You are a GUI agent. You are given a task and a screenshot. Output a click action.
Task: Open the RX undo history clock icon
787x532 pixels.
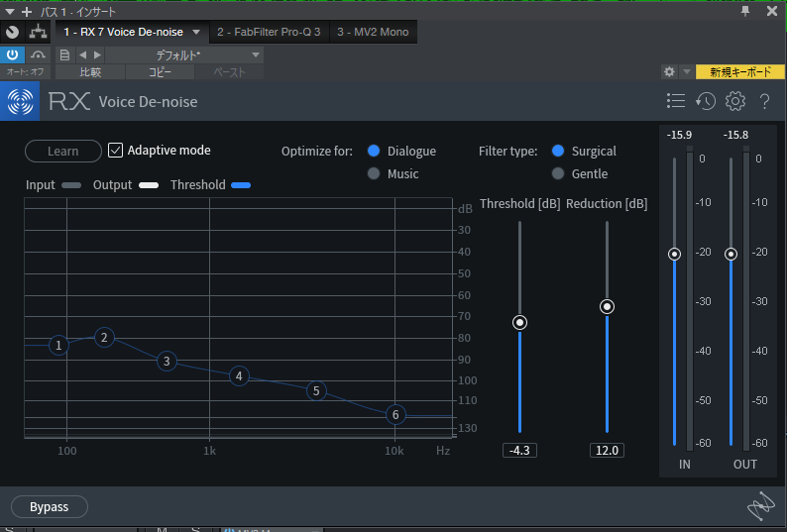point(705,101)
